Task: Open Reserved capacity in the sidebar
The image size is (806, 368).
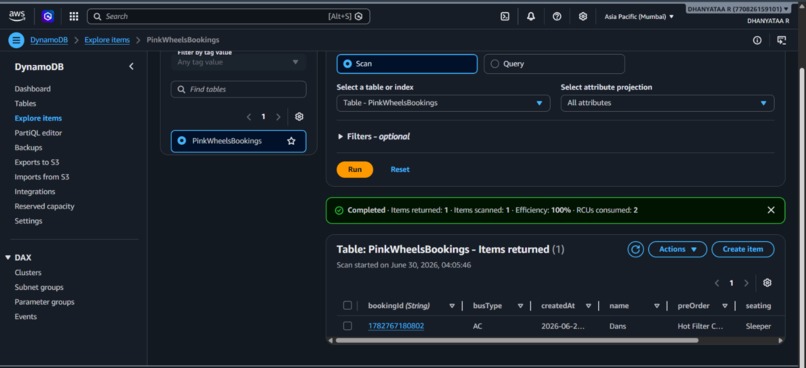Action: point(45,206)
